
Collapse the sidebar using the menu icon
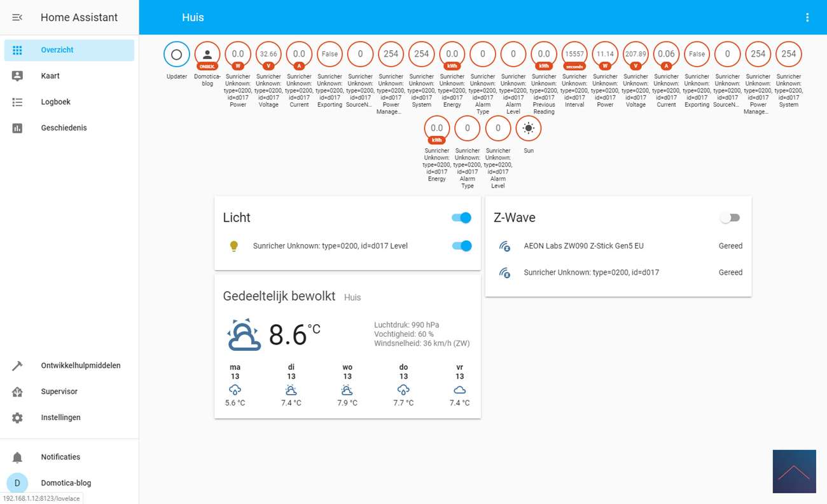17,17
